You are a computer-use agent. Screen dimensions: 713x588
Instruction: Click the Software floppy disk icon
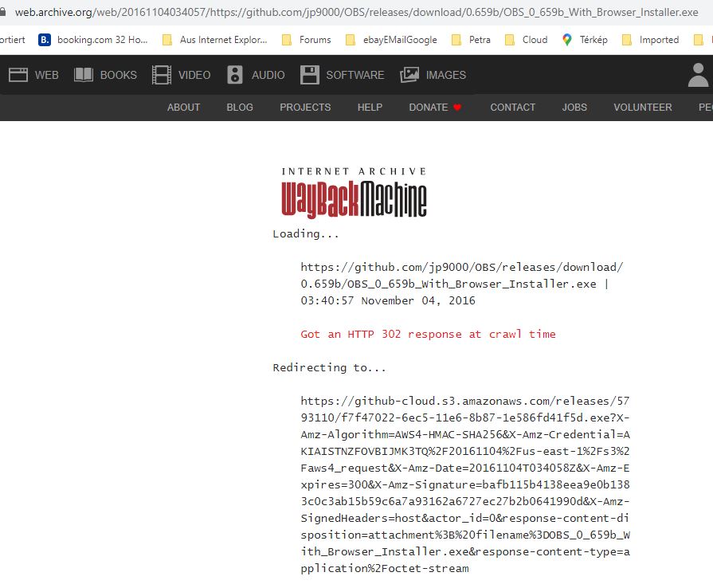point(310,75)
